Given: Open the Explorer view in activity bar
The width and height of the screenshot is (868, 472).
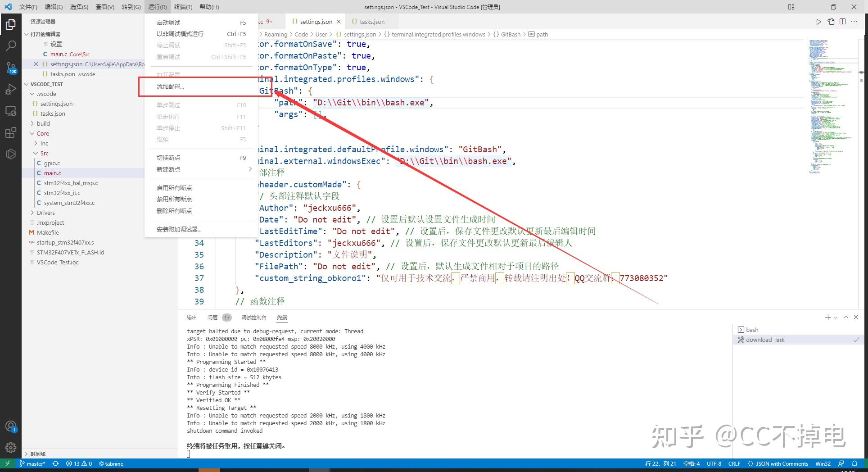Looking at the screenshot, I should (11, 24).
